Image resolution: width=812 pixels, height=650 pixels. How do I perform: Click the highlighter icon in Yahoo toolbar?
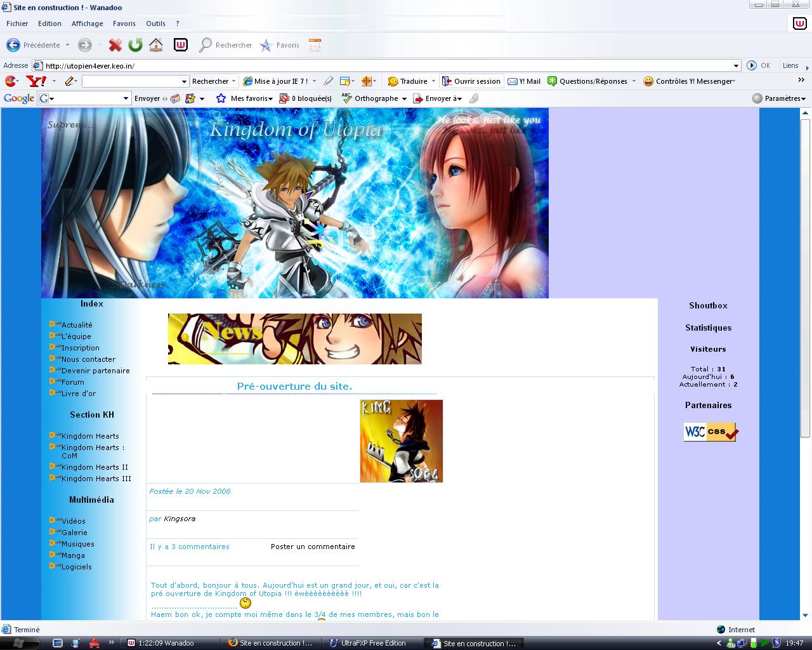(x=328, y=81)
